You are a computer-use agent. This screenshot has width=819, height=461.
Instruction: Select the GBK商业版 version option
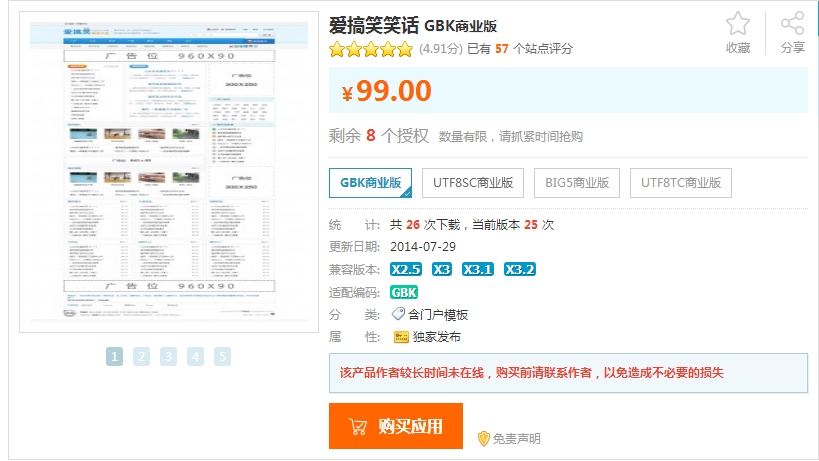(370, 183)
